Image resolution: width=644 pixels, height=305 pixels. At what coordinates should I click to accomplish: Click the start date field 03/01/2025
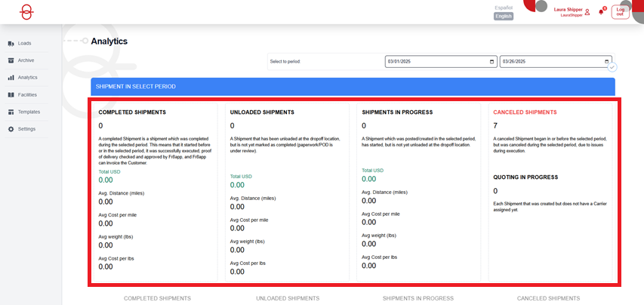(441, 62)
